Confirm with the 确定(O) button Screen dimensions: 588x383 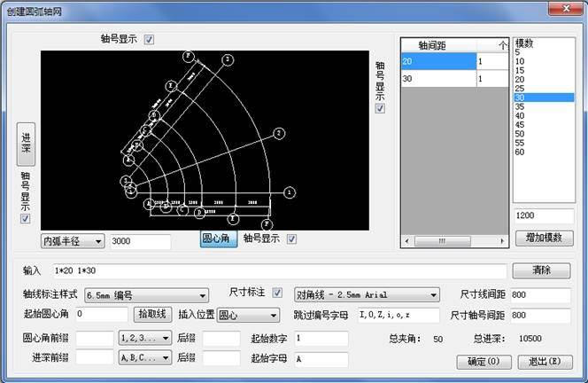pos(483,362)
